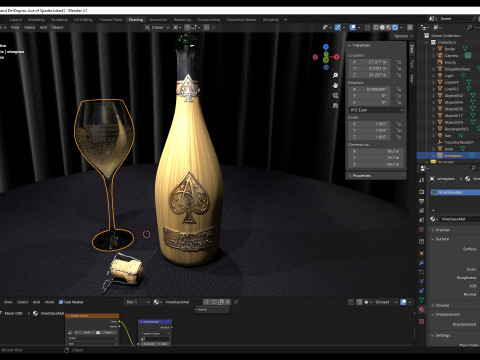Select wireframe viewport shading
This screenshot has height=360, width=480.
(376, 27)
